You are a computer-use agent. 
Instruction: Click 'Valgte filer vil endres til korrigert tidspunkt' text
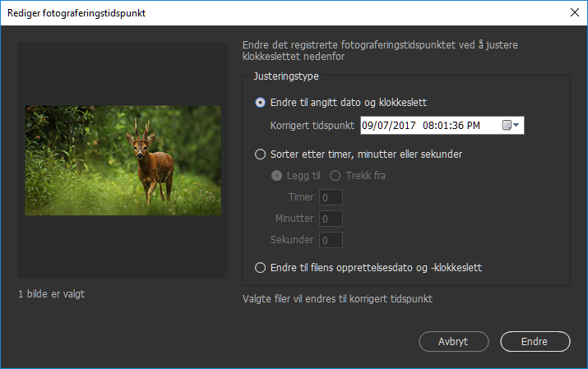click(337, 299)
